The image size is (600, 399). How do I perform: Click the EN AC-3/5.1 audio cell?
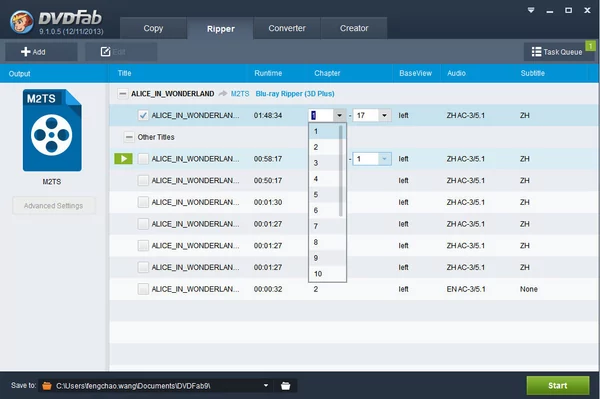[x=466, y=289]
